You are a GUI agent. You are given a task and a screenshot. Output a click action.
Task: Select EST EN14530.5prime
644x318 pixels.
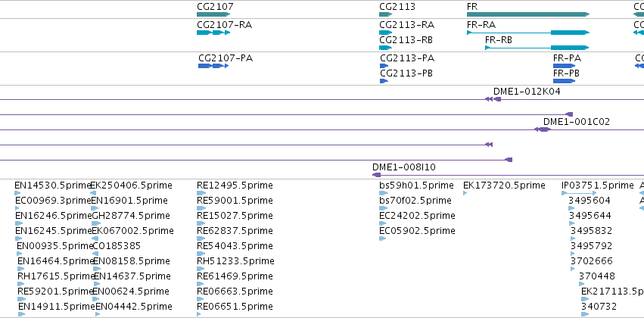(52, 185)
